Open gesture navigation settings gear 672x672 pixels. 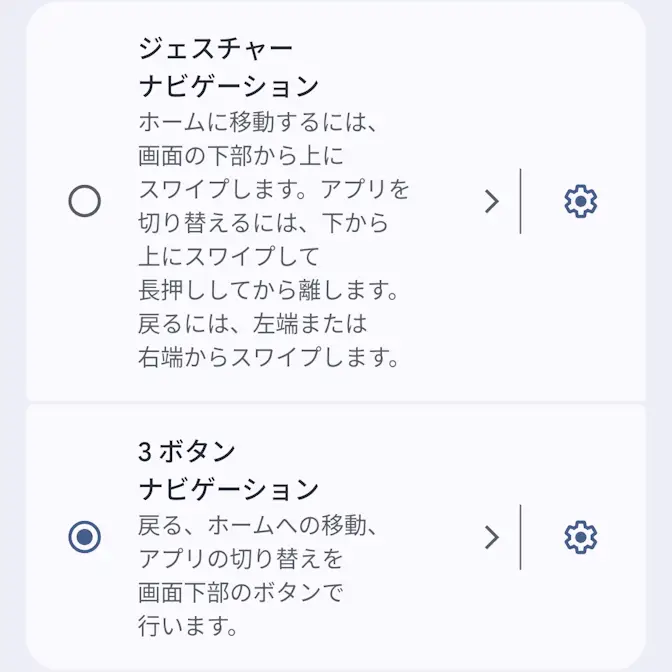tap(580, 202)
